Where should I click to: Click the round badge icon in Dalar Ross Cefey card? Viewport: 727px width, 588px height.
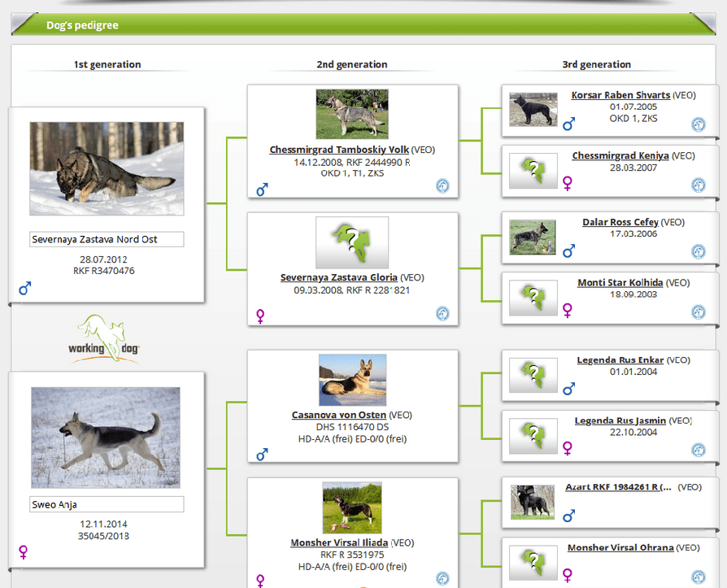[698, 252]
